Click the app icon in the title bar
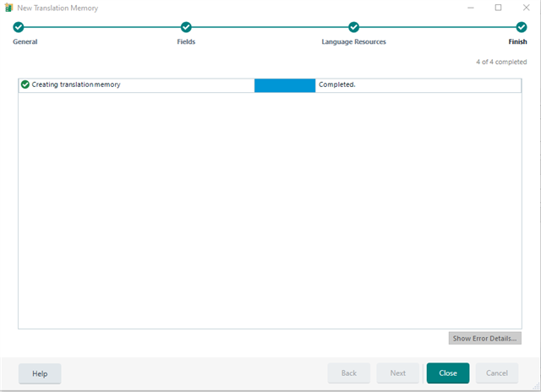 8,8
